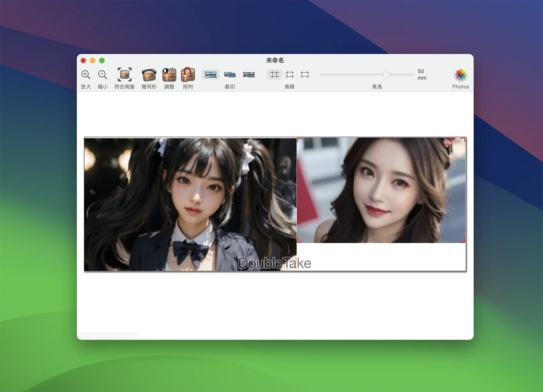Viewport: 543px width, 392px height.
Task: Select the first crop mode icon
Action: 211,75
